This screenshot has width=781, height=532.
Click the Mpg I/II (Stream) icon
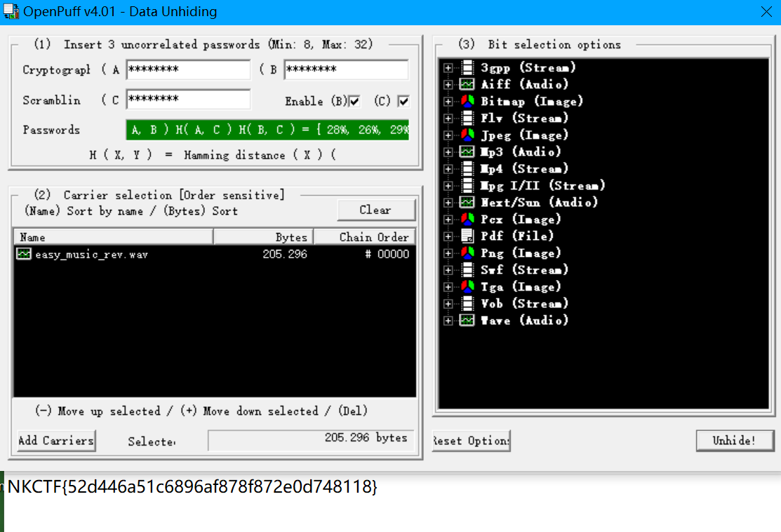[467, 185]
